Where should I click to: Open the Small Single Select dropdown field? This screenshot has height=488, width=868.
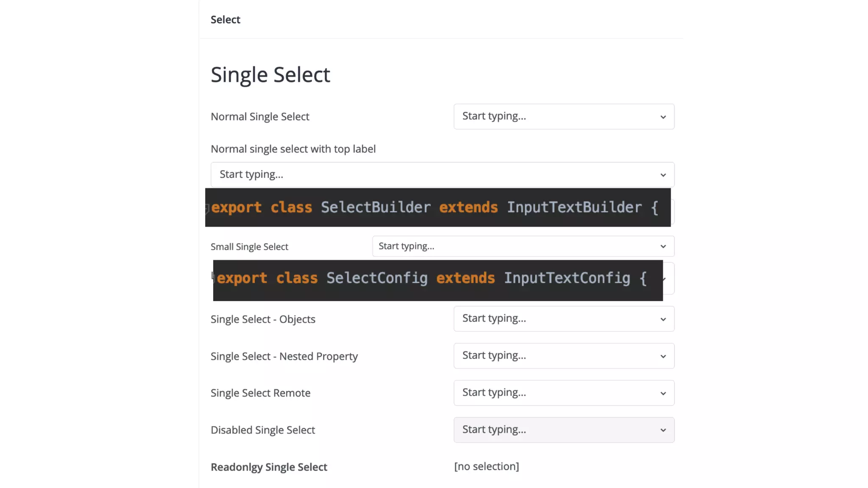point(509,246)
